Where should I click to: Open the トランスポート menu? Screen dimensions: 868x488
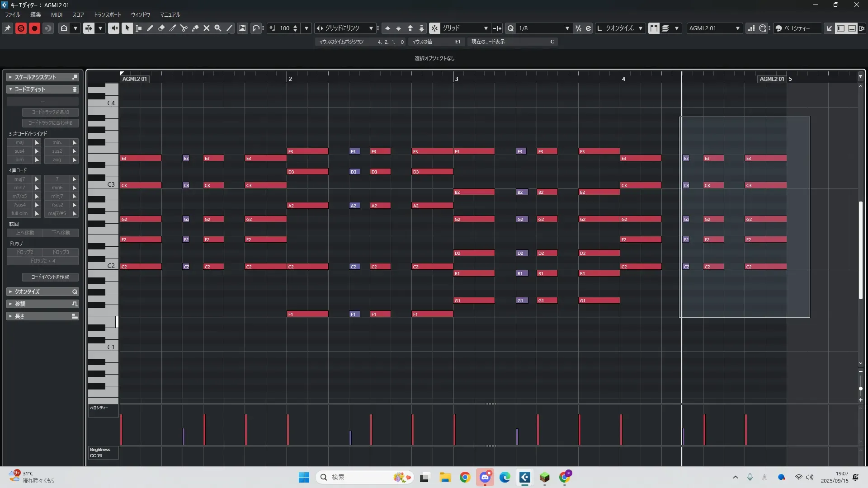[x=107, y=14]
